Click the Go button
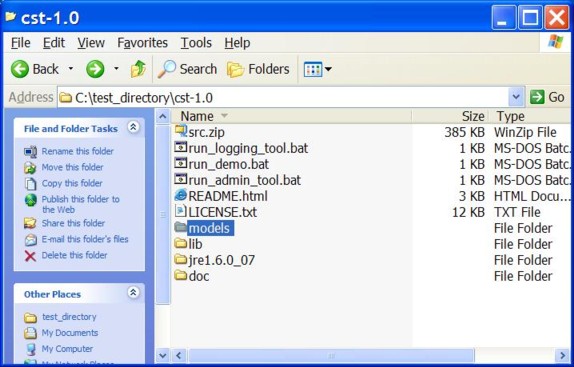The image size is (574, 367). tap(547, 97)
